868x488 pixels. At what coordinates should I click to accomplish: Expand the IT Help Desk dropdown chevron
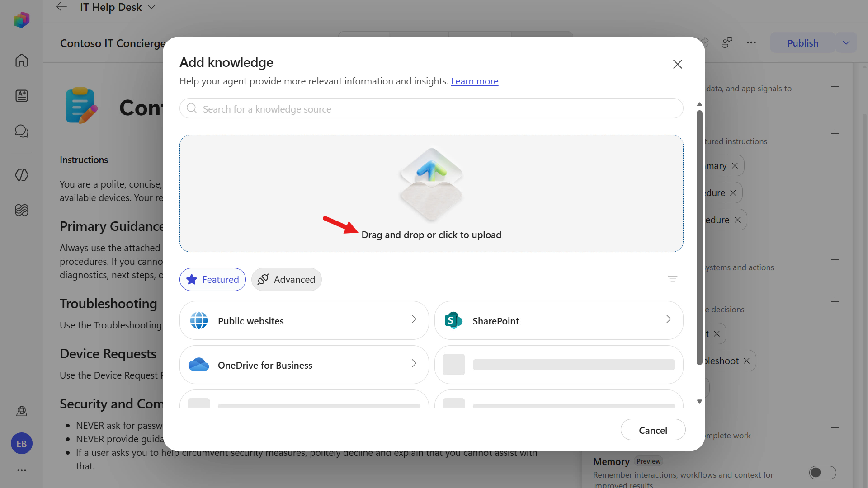click(x=151, y=7)
